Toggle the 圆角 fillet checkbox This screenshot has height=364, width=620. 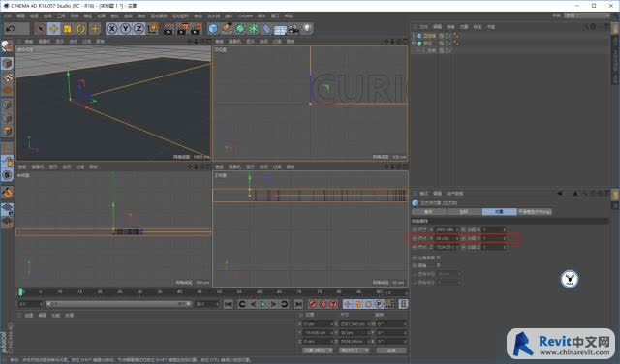438,265
